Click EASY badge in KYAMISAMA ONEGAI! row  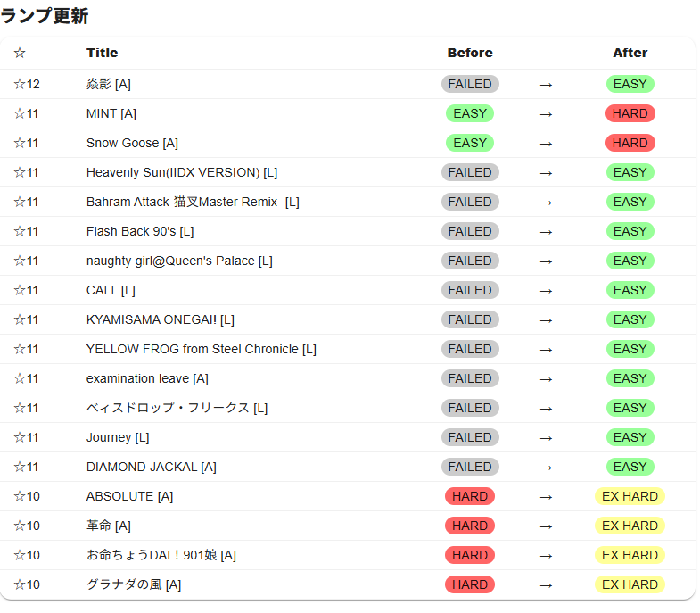click(630, 320)
